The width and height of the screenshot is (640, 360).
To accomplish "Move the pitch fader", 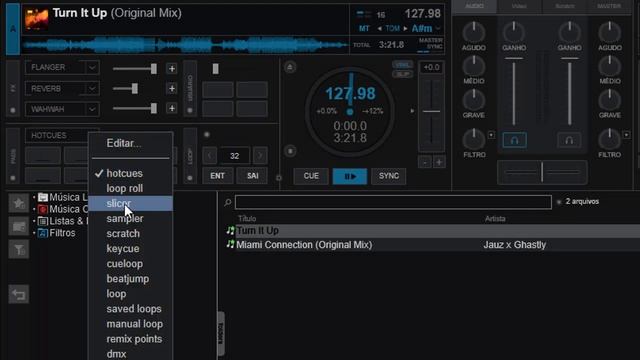I will coord(431,111).
